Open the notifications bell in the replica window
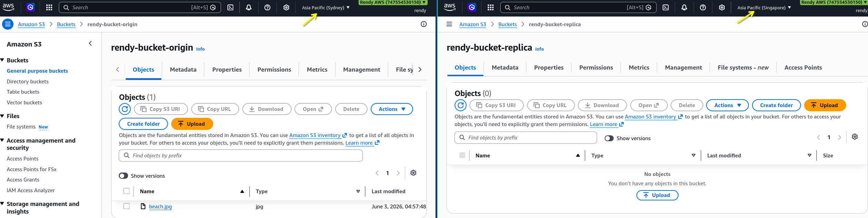868x218 pixels. point(684,8)
